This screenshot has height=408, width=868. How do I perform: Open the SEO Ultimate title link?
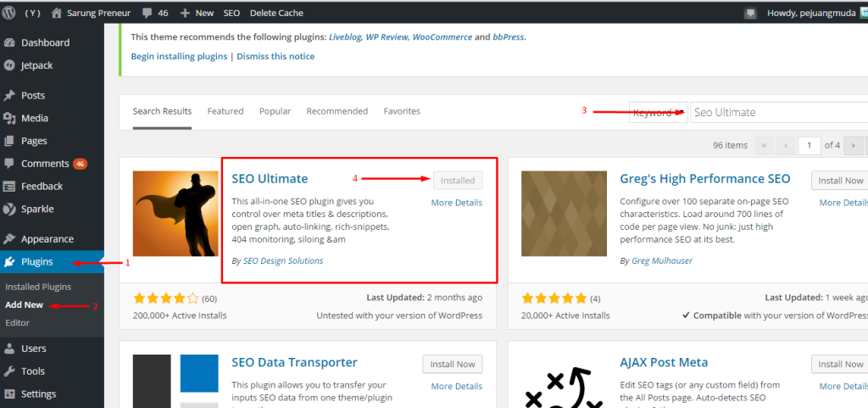(x=270, y=179)
